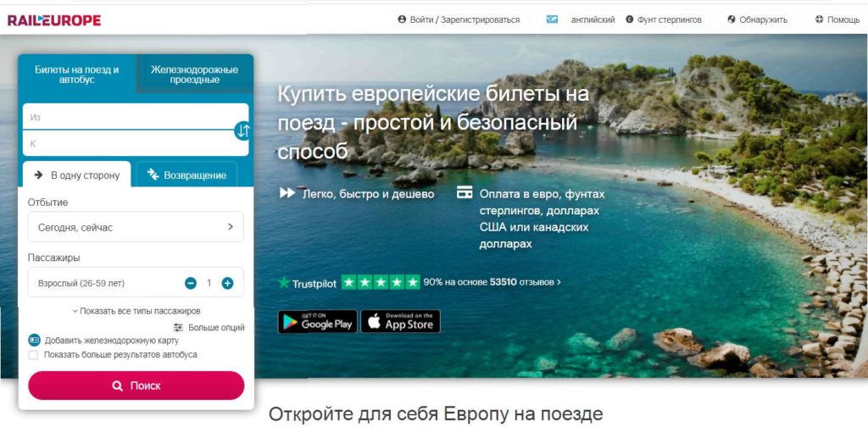
Task: Click the language flag icon
Action: [552, 19]
